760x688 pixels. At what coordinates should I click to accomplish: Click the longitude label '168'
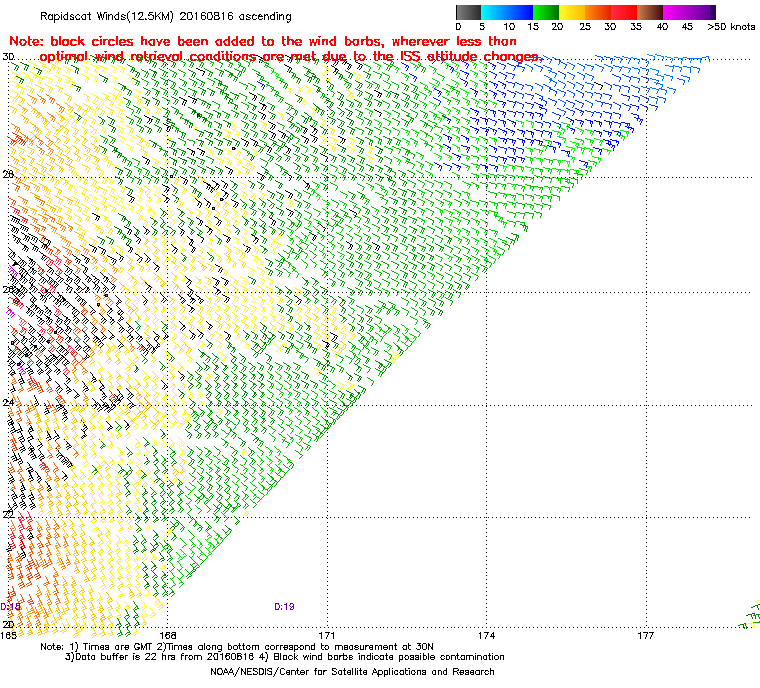pos(168,635)
